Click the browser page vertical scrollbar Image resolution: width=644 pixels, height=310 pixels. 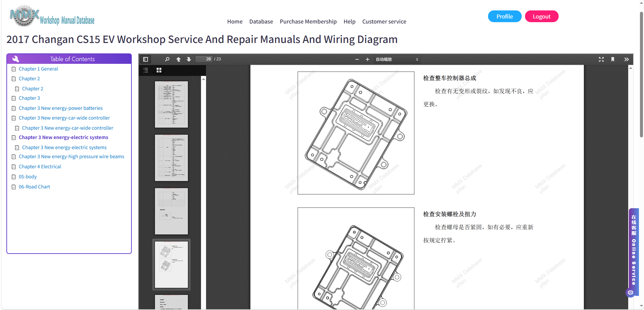[641, 74]
